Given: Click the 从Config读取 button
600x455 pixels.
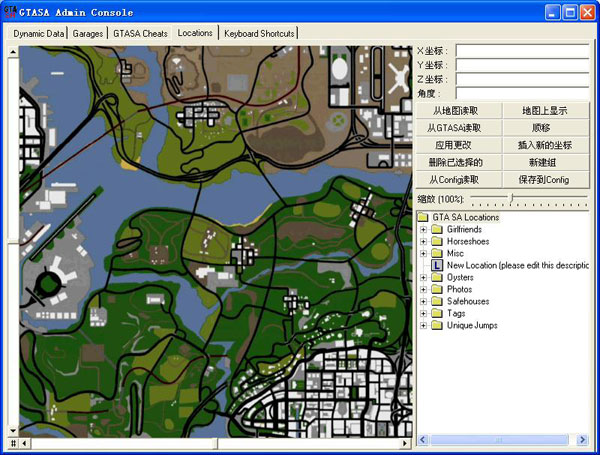Looking at the screenshot, I should (x=459, y=180).
